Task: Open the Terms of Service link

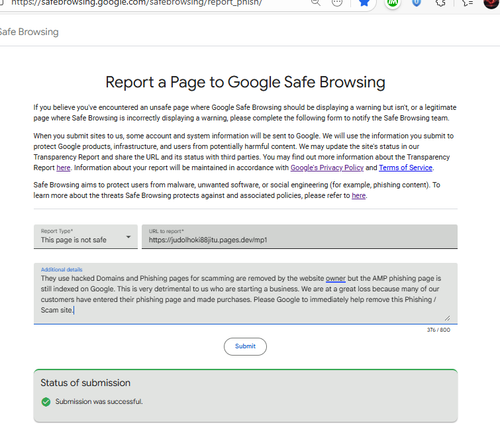Action: (x=406, y=168)
